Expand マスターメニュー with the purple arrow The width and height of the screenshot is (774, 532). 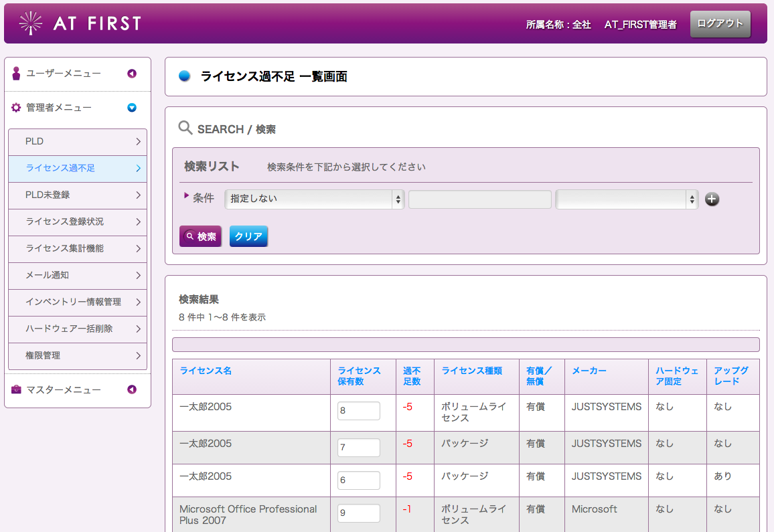132,389
